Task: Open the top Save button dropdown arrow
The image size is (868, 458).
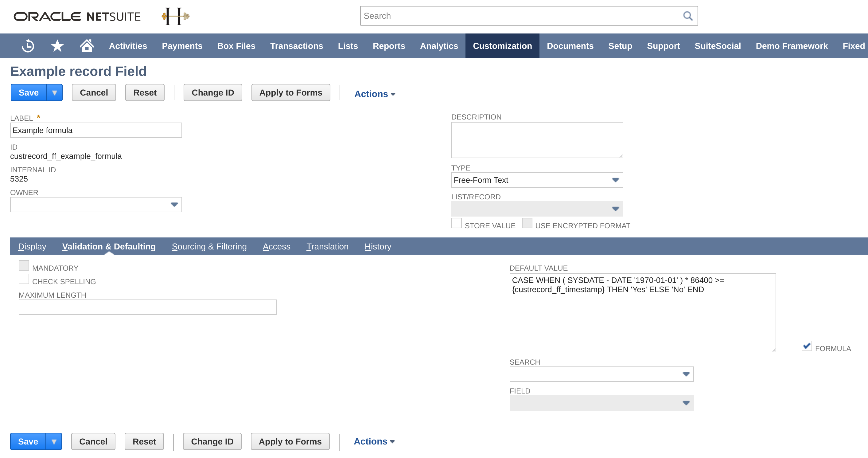Action: point(54,93)
